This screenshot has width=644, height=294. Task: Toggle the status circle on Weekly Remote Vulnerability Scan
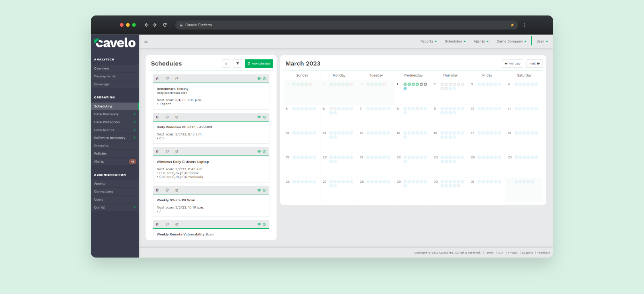click(x=264, y=224)
